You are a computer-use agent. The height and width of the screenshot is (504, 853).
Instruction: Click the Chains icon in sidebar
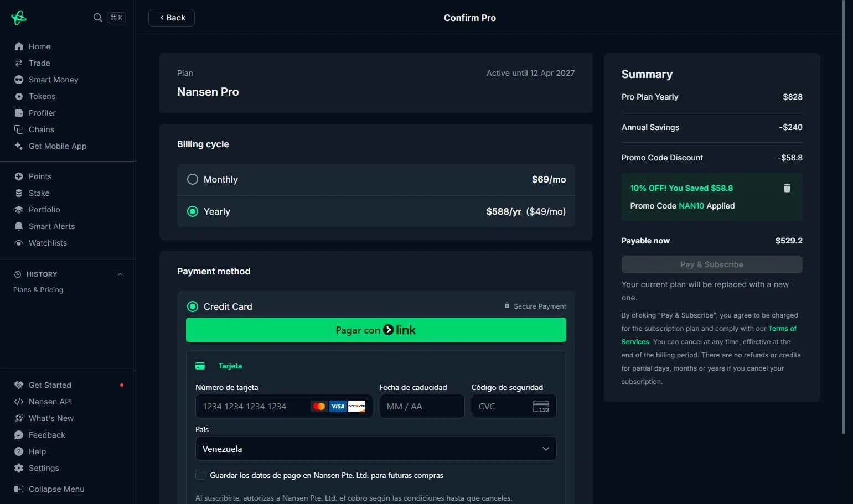[x=19, y=129]
